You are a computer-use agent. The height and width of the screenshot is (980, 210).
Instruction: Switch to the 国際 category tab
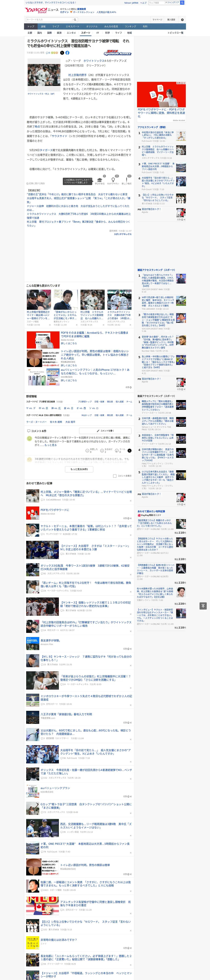point(49,33)
